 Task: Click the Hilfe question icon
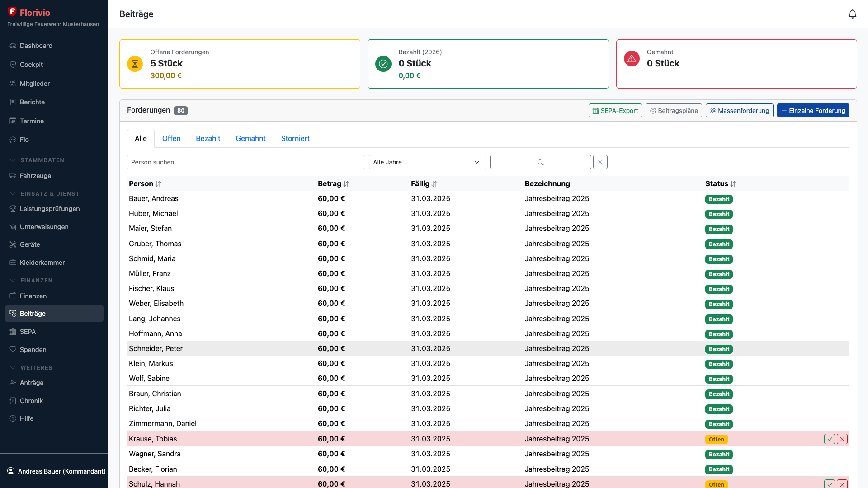[13, 418]
